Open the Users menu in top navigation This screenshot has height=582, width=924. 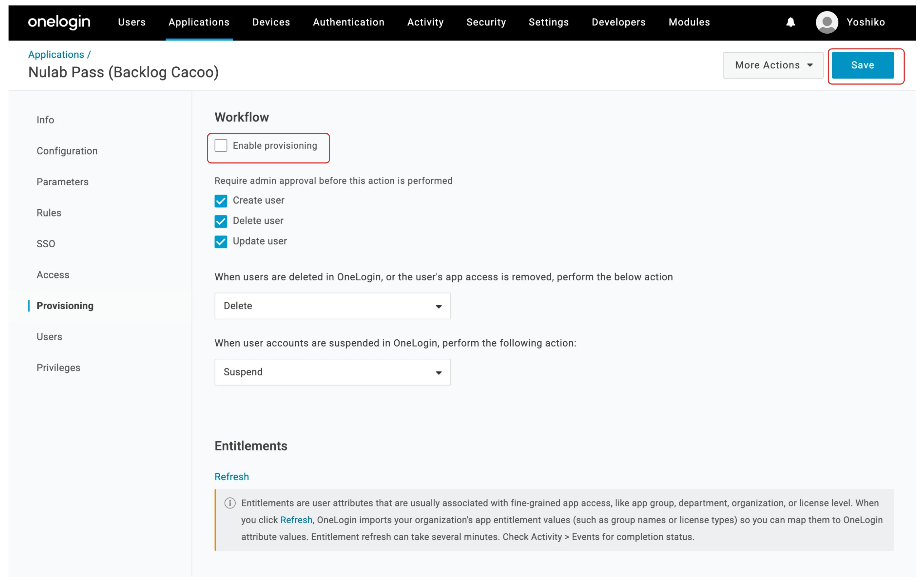coord(132,22)
